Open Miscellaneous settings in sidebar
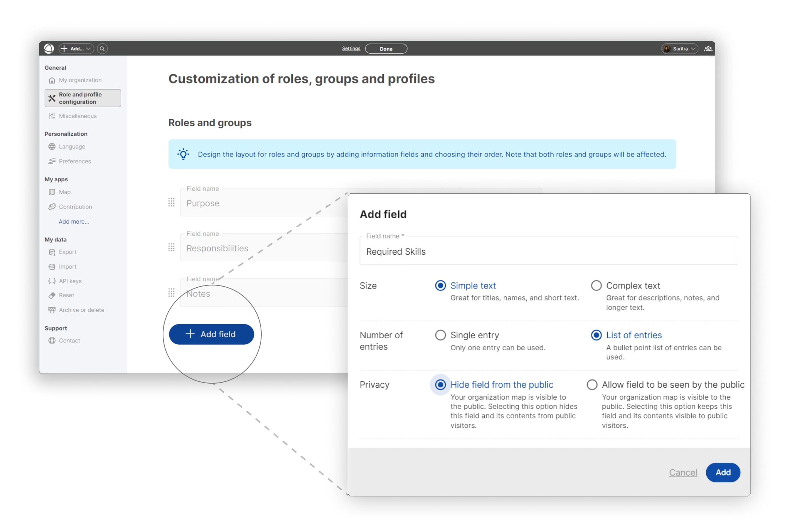This screenshot has height=532, width=791. point(78,116)
